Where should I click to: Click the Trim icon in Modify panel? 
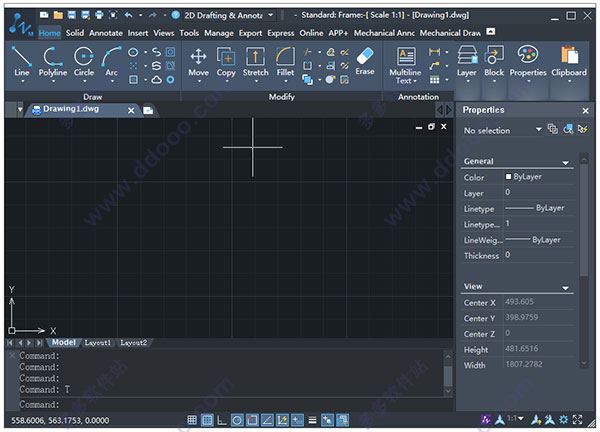(307, 52)
